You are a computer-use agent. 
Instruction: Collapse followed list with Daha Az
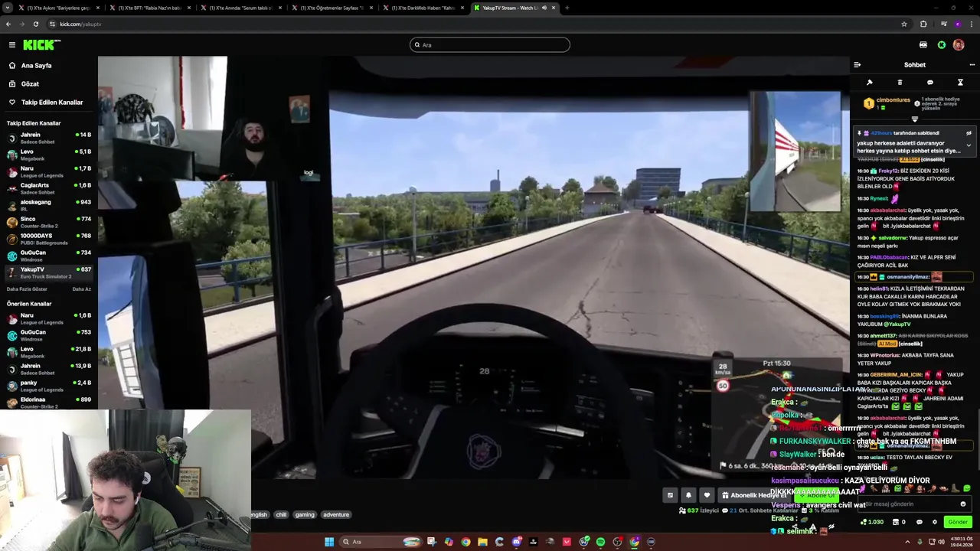(x=81, y=289)
